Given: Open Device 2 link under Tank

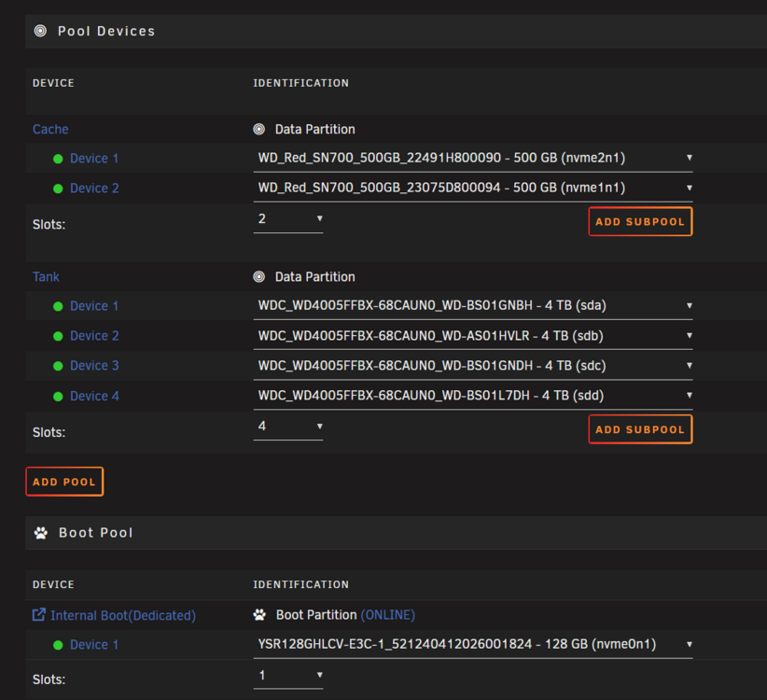Looking at the screenshot, I should point(94,336).
